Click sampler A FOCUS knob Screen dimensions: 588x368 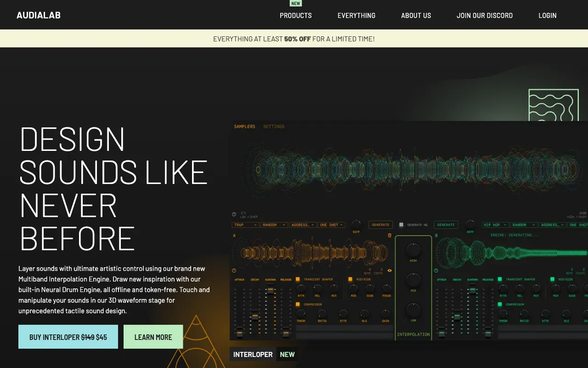[x=386, y=288]
